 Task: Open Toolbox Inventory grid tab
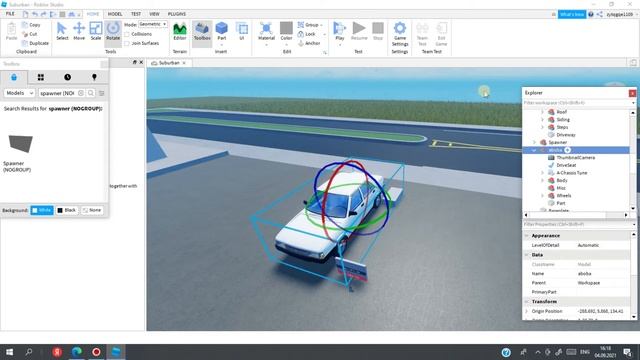[x=41, y=77]
